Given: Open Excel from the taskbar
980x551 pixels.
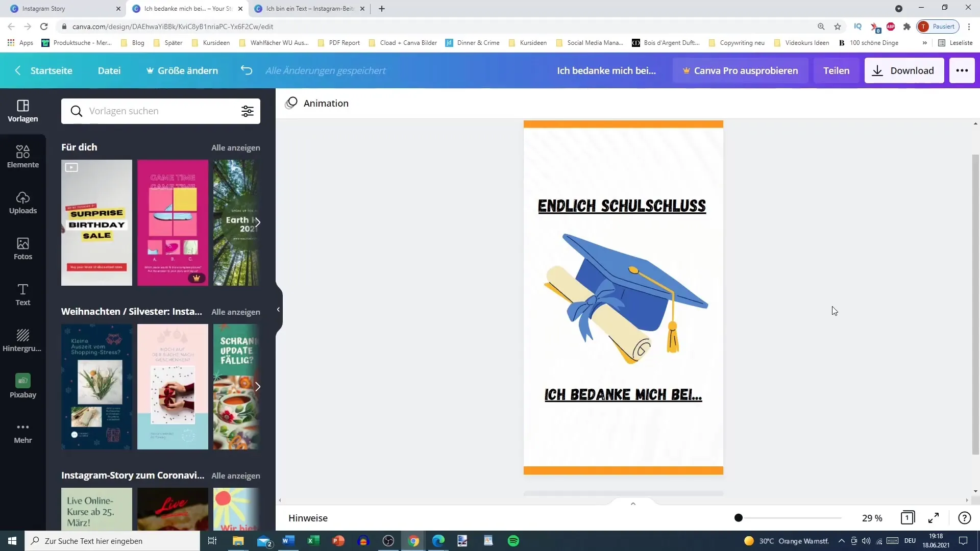Looking at the screenshot, I should pos(313,541).
